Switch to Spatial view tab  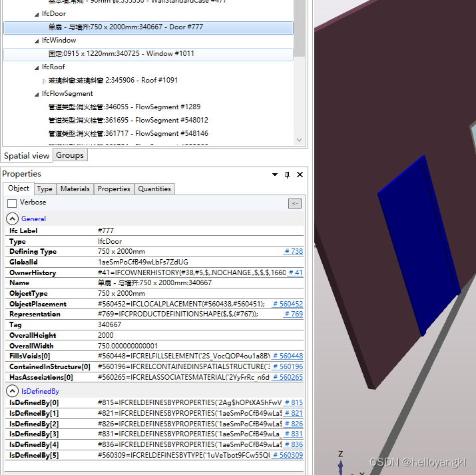(x=27, y=155)
